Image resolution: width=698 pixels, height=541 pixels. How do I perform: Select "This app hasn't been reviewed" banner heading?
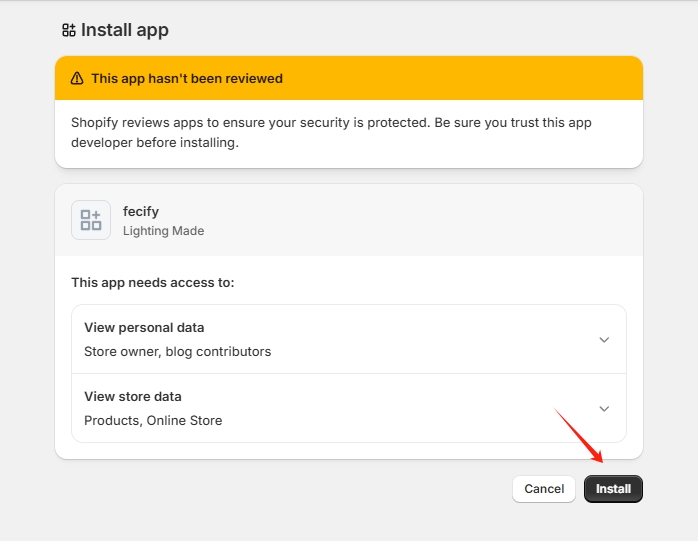(x=187, y=78)
